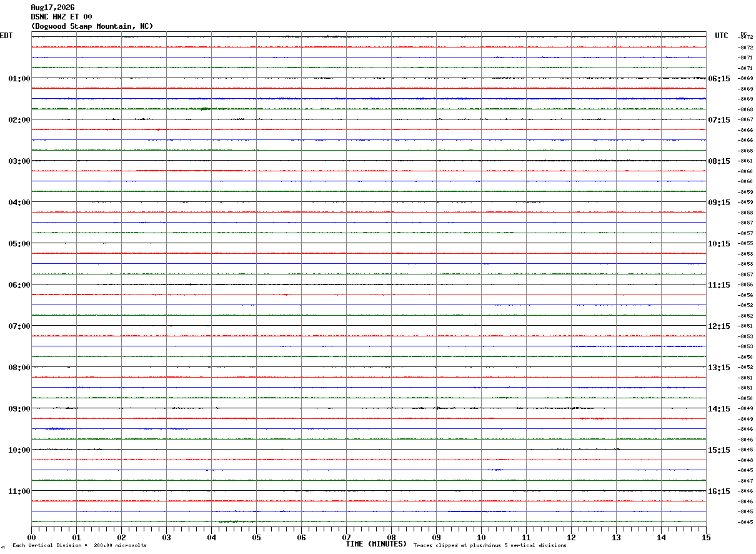Select the Dogwood Stamp Mountain, NC title

[92, 26]
